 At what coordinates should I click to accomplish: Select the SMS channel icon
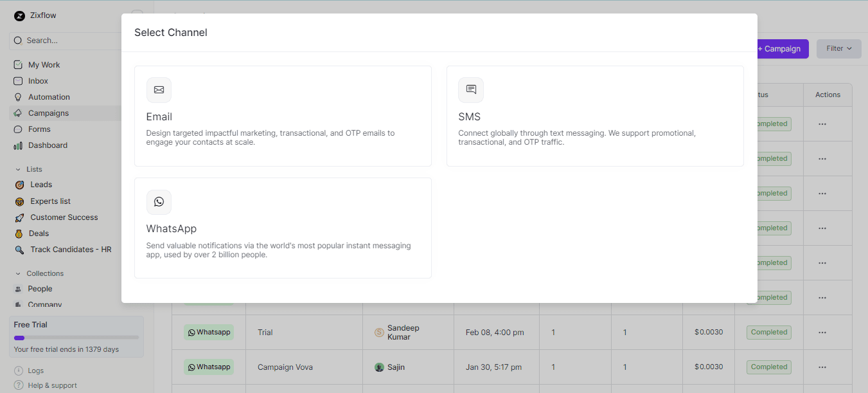[470, 90]
